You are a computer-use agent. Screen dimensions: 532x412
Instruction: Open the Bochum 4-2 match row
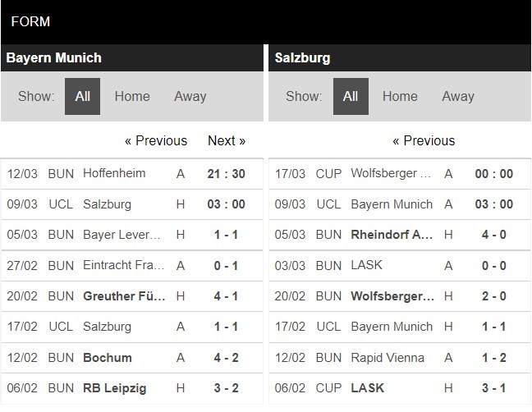click(x=132, y=357)
